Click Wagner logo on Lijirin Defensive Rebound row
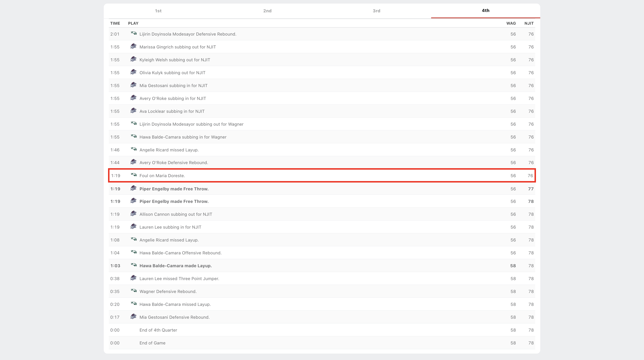 pos(133,33)
